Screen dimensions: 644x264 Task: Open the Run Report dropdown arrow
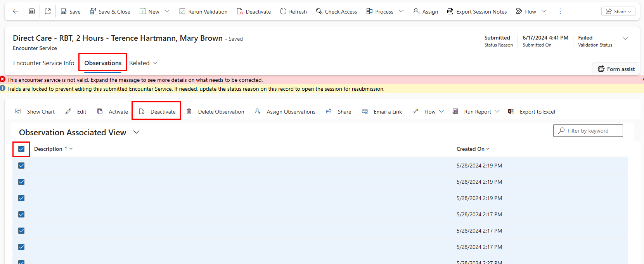point(497,112)
